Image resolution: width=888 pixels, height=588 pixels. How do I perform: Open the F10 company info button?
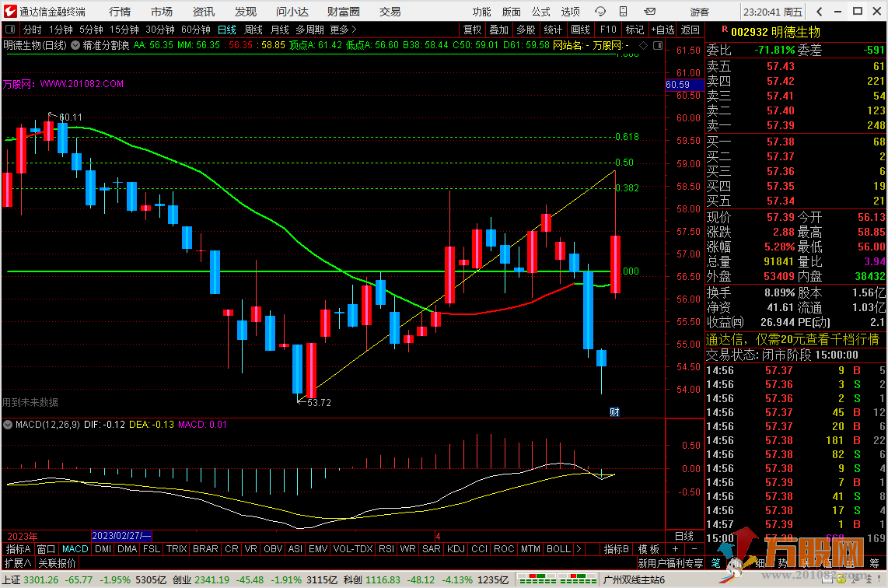[x=608, y=30]
